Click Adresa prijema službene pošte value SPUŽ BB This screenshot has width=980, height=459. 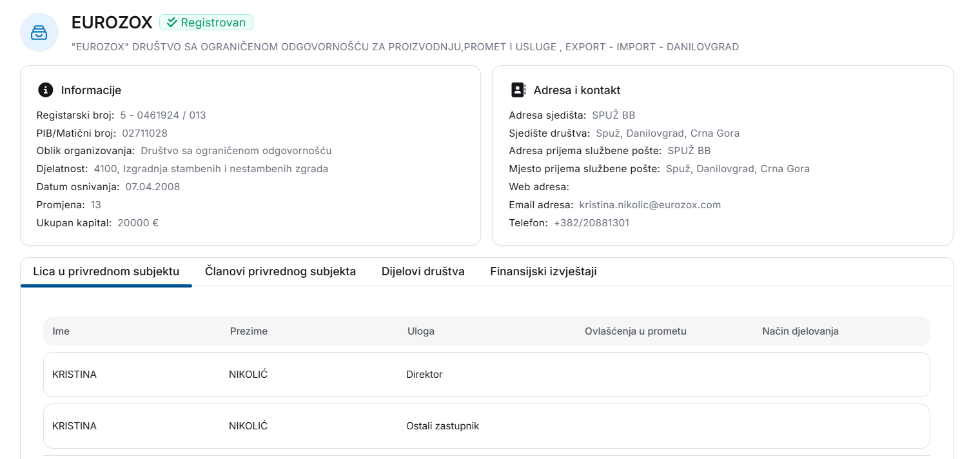pyautogui.click(x=689, y=151)
